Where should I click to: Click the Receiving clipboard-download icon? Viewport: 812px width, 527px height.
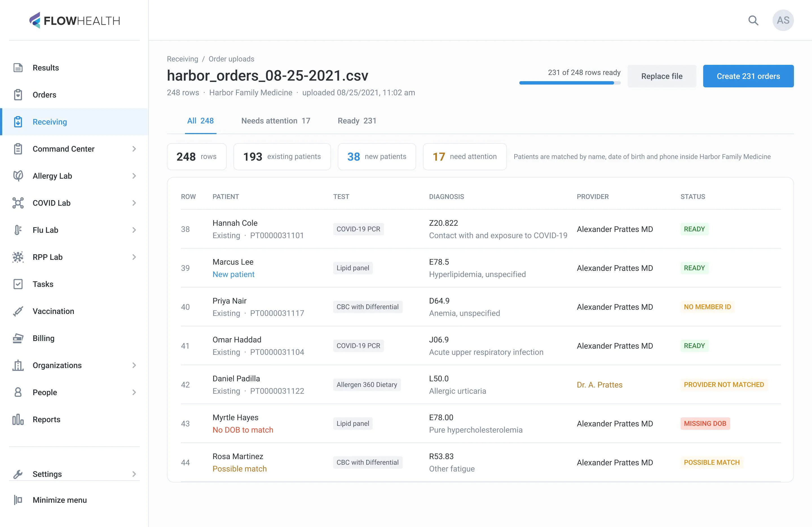click(x=18, y=122)
